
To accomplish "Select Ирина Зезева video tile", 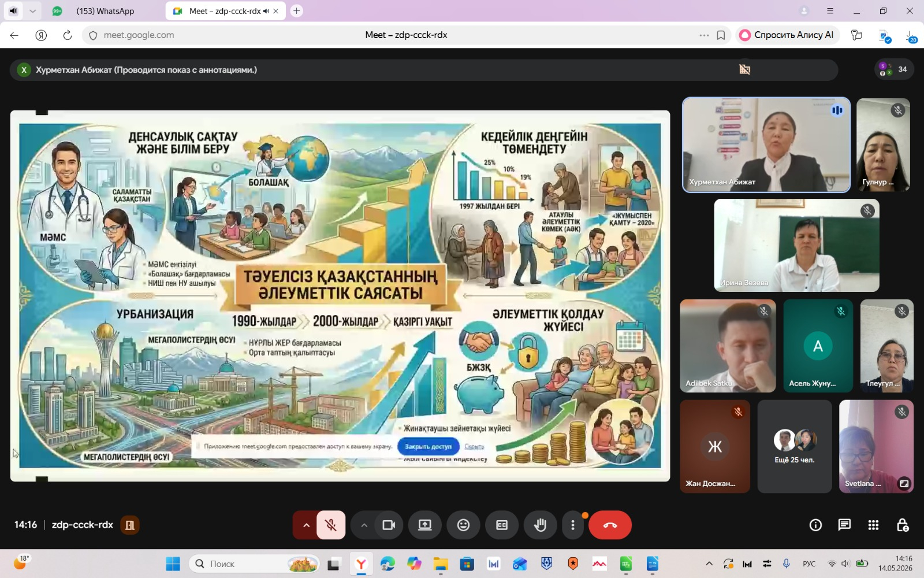I will 797,245.
